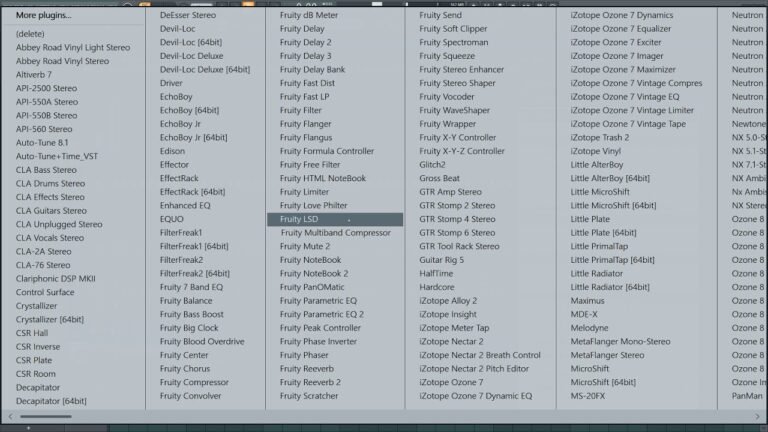The height and width of the screenshot is (432, 768).
Task: Pick MetaFlanger Mono-Stereo
Action: [x=621, y=342]
